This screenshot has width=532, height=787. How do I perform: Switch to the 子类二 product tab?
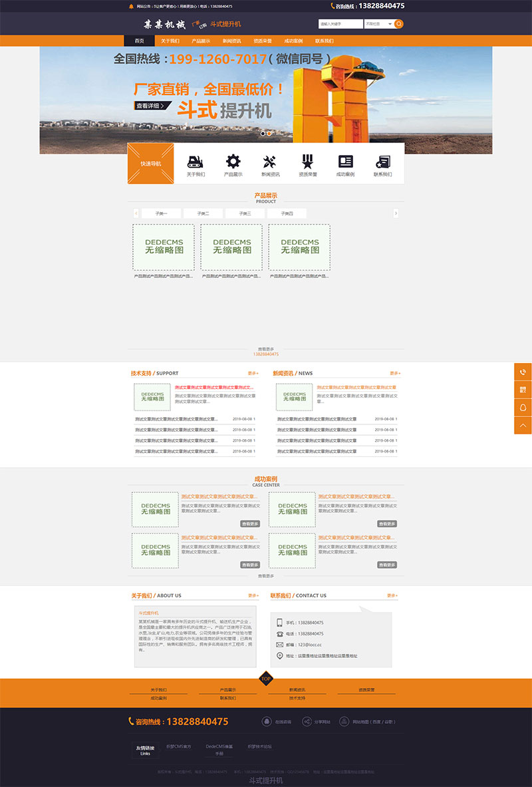coord(201,213)
